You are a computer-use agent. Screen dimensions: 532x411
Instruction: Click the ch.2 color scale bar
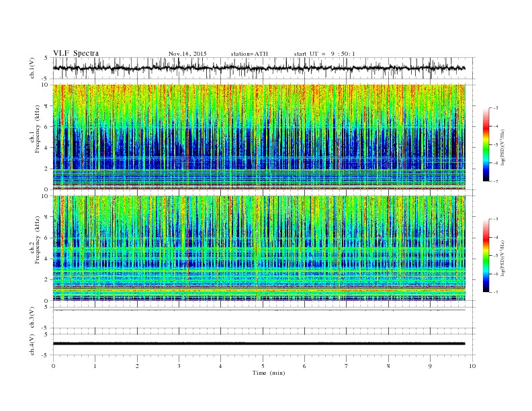(486, 255)
